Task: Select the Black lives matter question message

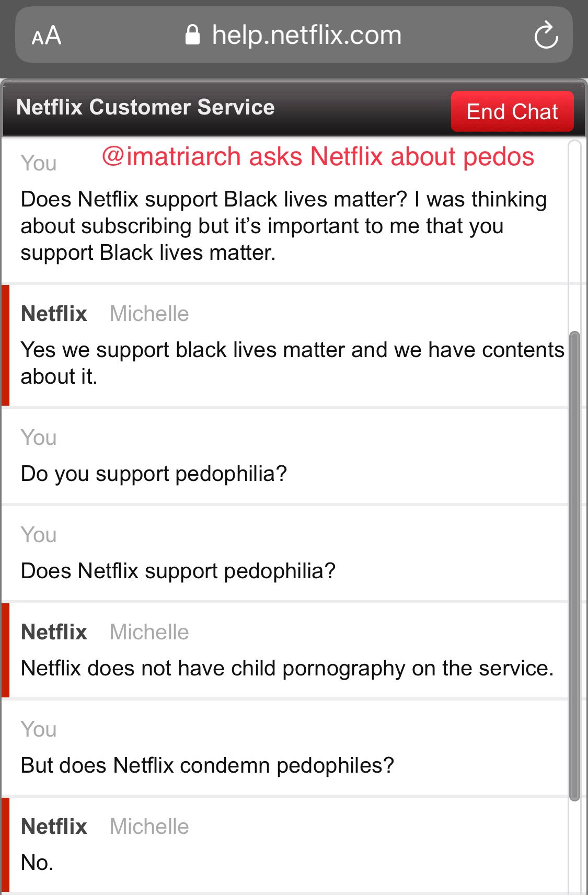Action: (283, 226)
